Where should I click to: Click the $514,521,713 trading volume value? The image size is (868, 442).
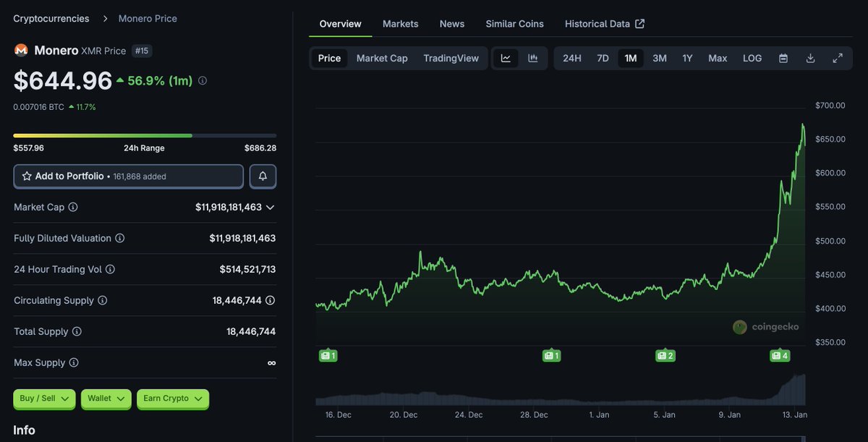247,269
